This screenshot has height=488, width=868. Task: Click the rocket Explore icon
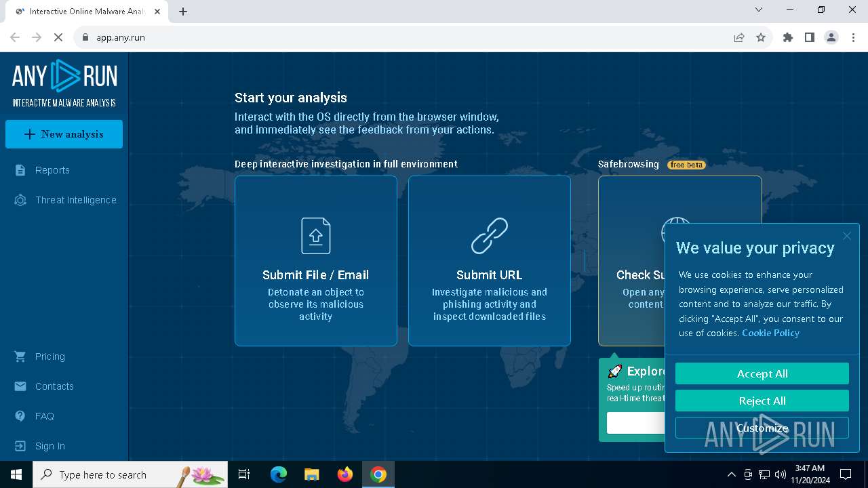(615, 371)
